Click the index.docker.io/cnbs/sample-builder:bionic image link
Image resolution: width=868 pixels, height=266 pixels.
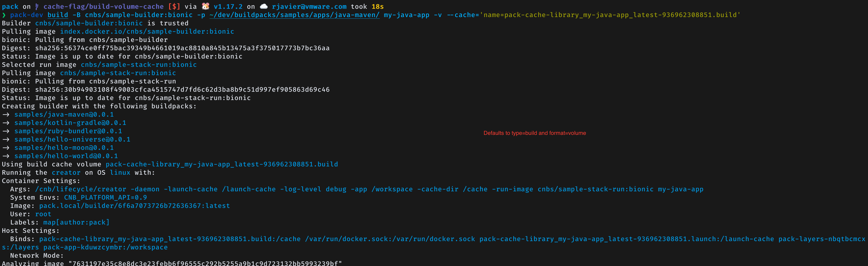(147, 31)
